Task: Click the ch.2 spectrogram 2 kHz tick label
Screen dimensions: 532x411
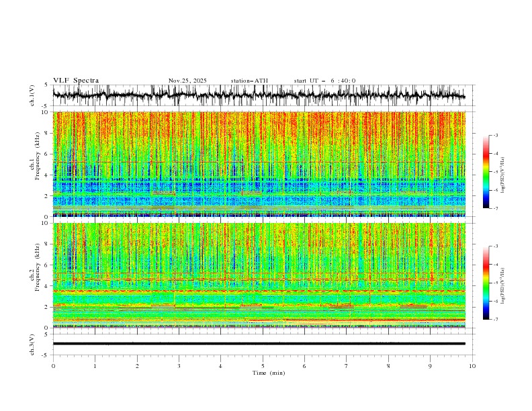Action: [x=48, y=307]
